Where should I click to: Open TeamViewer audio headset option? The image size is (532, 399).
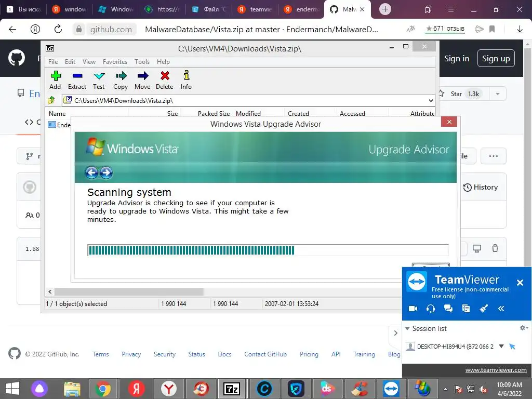tap(431, 309)
